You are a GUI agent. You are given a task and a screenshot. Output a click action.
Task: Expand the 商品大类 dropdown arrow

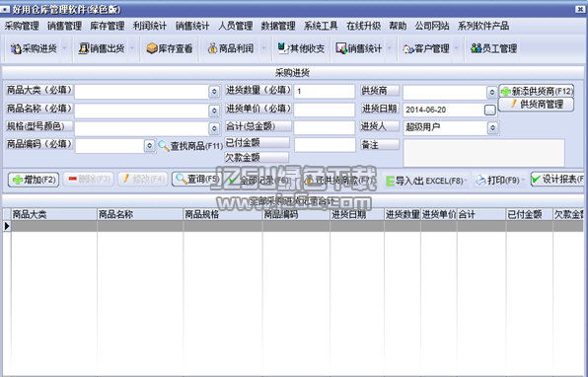tap(214, 92)
